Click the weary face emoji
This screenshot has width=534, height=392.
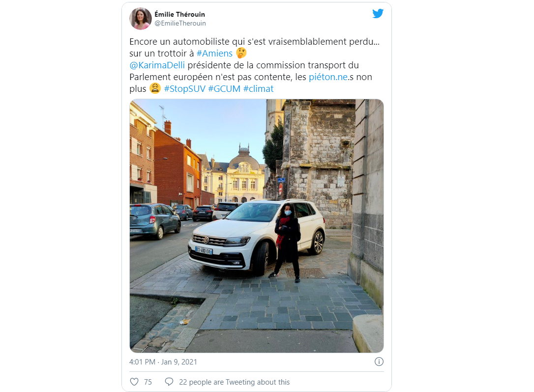[155, 88]
